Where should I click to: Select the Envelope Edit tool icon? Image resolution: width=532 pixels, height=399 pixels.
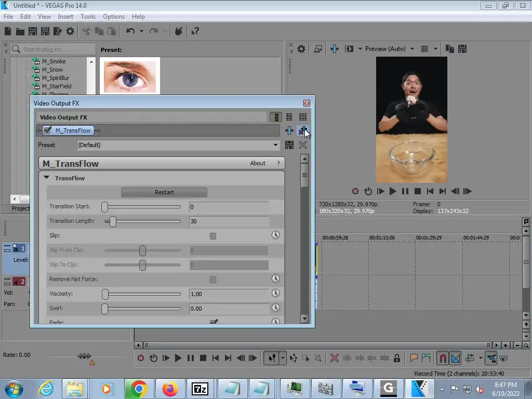pos(294,358)
